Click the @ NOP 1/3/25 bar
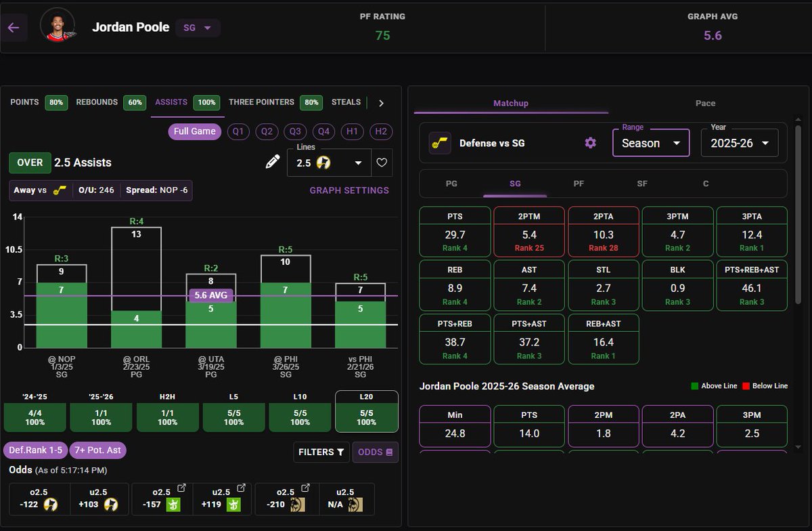The height and width of the screenshot is (531, 812). 62,305
